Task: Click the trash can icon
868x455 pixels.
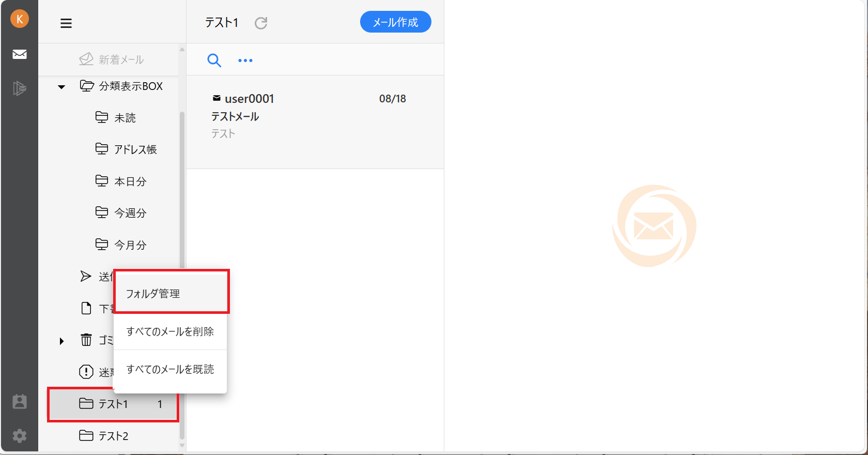Action: pyautogui.click(x=86, y=340)
